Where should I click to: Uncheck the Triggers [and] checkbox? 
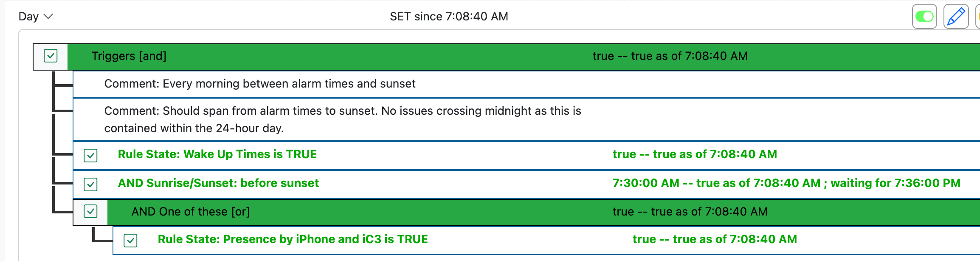click(51, 56)
